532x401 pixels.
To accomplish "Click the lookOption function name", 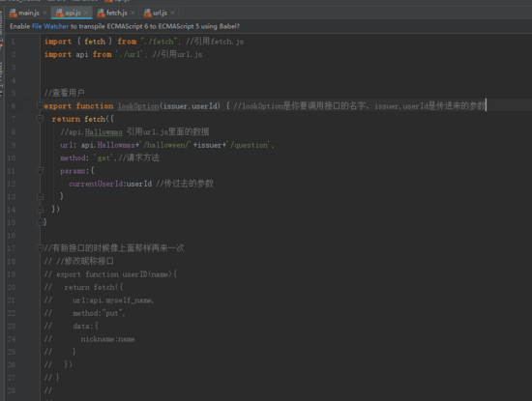I will [138, 106].
